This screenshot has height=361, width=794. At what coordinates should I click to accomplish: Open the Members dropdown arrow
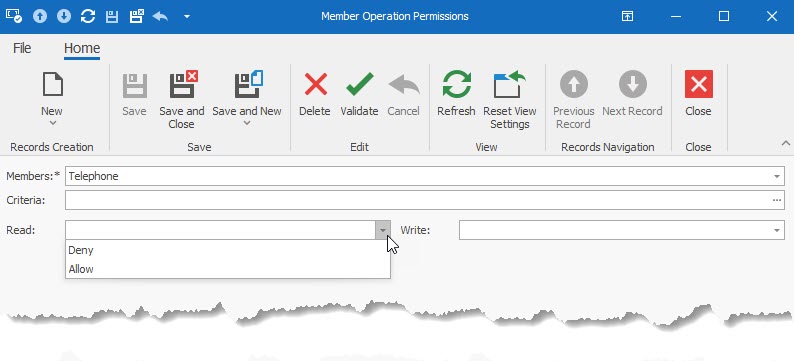[x=777, y=176]
